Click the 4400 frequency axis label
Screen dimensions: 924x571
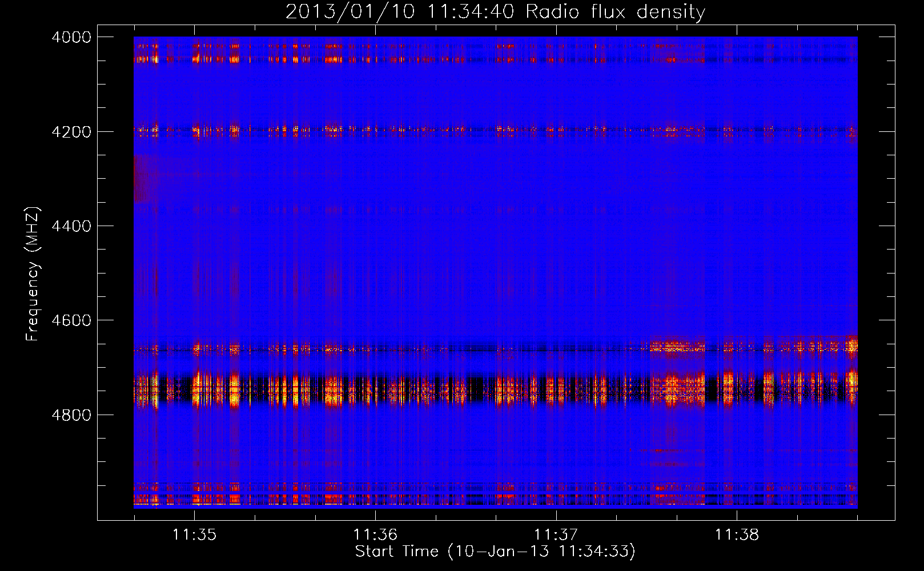(71, 226)
